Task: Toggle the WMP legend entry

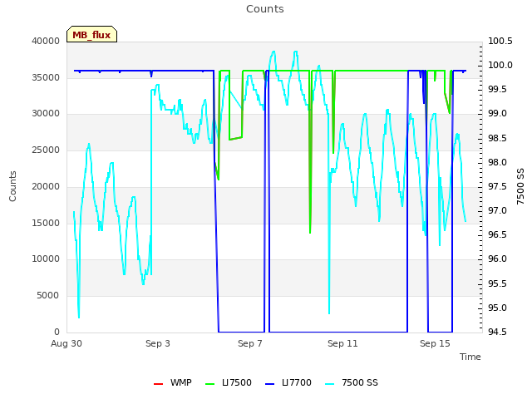Action: pyautogui.click(x=173, y=382)
